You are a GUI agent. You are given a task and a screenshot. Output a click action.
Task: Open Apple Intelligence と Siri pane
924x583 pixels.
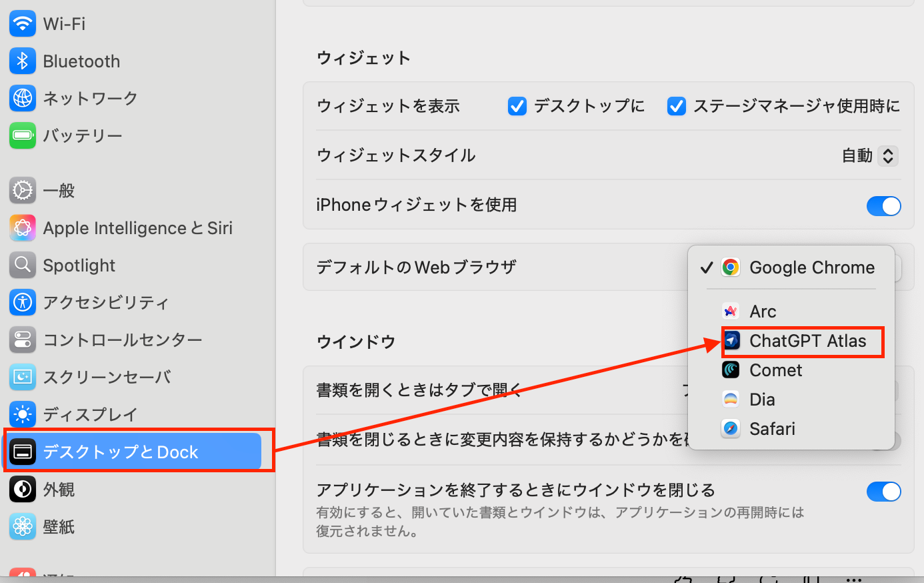click(133, 228)
